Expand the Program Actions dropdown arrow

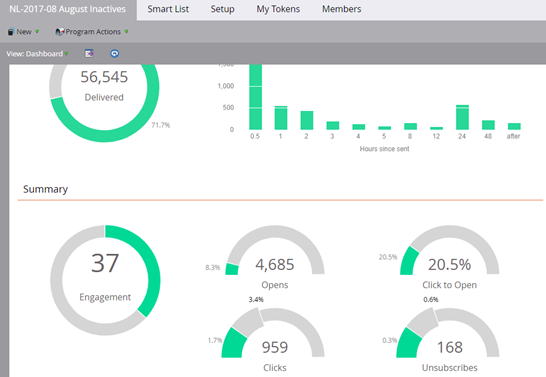[126, 31]
